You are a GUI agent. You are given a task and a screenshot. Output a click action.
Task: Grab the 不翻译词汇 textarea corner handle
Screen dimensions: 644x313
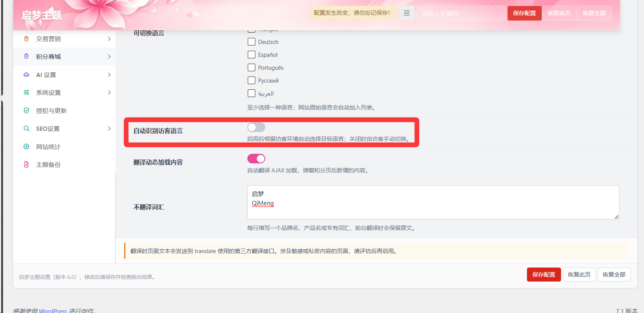pyautogui.click(x=616, y=217)
